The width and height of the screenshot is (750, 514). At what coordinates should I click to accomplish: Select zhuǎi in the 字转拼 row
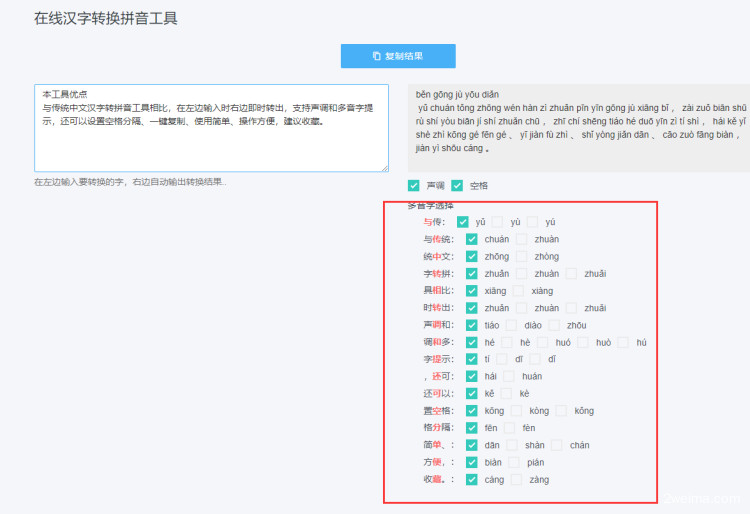click(572, 274)
